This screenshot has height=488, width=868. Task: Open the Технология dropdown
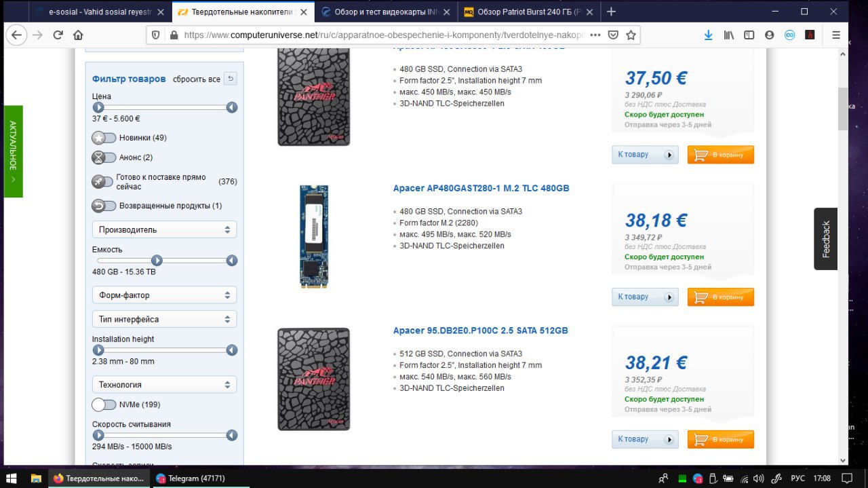164,384
